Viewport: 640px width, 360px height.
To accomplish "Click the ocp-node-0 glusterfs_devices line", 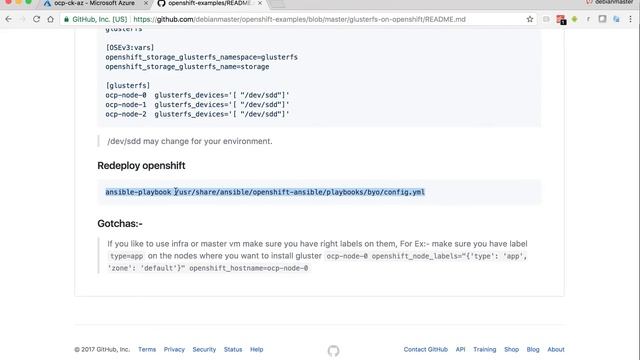I will click(198, 95).
